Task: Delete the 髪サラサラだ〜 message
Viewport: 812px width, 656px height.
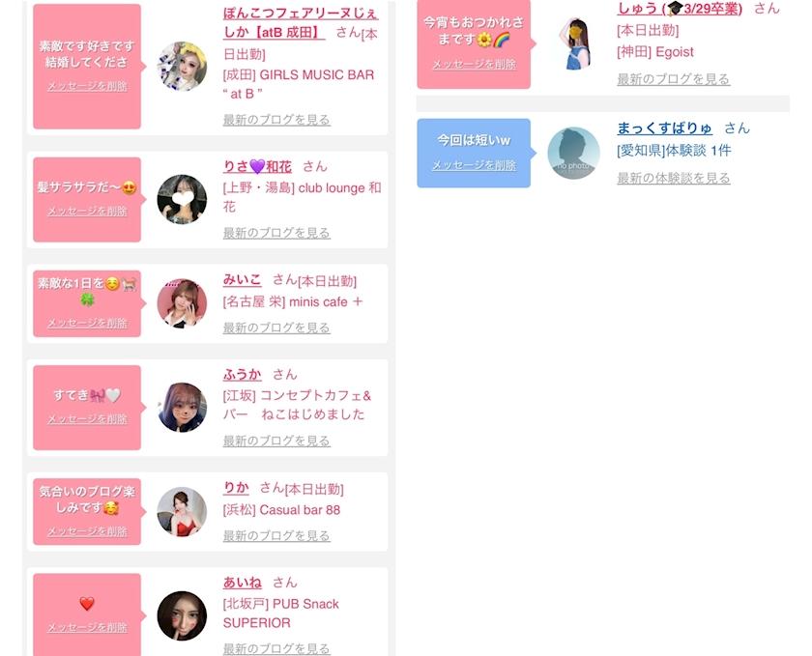Action: pos(88,211)
